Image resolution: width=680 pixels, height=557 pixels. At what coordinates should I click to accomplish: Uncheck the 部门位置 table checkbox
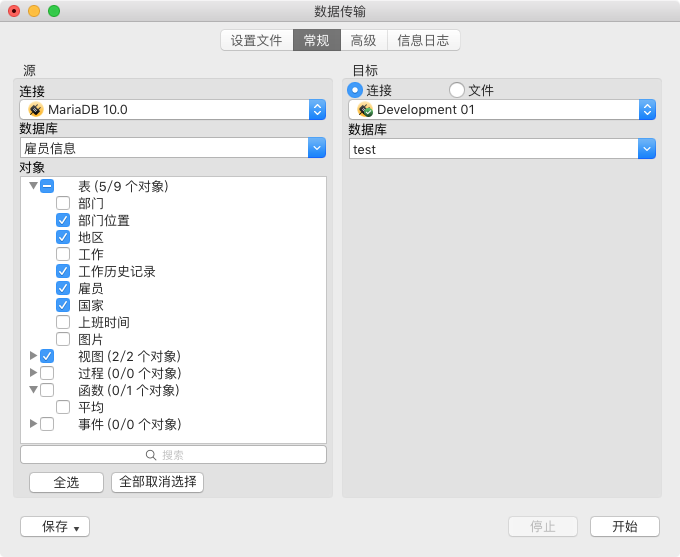click(63, 220)
